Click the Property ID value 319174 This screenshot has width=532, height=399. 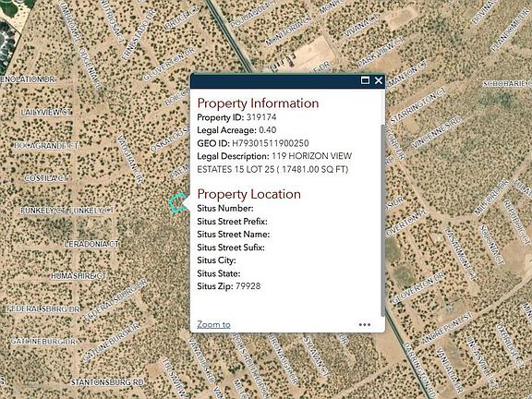261,117
